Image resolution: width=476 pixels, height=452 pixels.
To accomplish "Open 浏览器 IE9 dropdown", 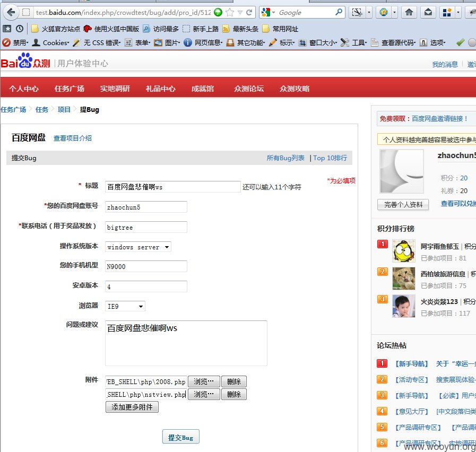I will [125, 306].
